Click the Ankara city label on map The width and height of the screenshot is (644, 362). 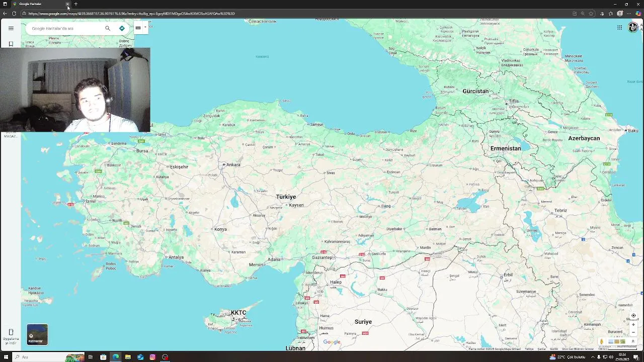tap(233, 164)
